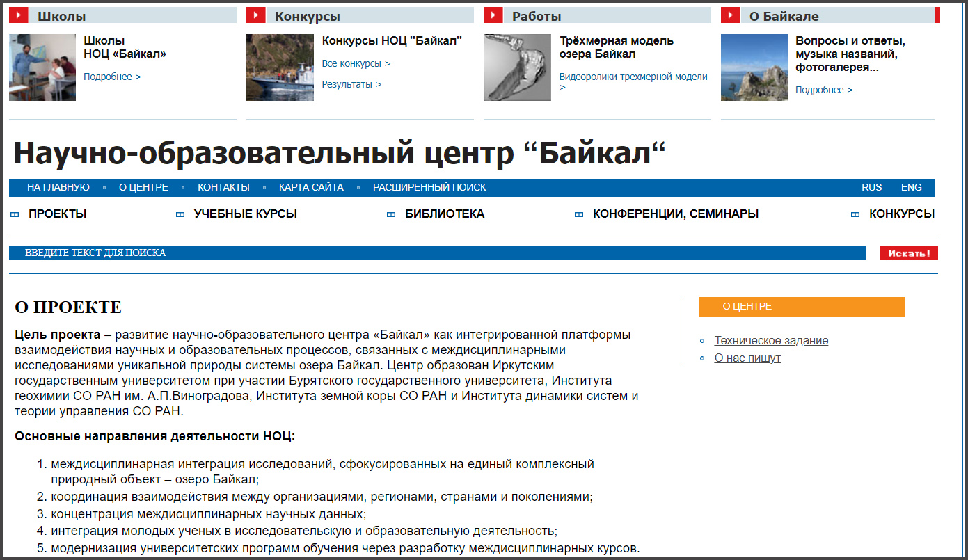Screen dimensions: 968x560
Task: Click the square icon before УЧЕБНЫЕ КУРСЫ
Action: pyautogui.click(x=180, y=215)
